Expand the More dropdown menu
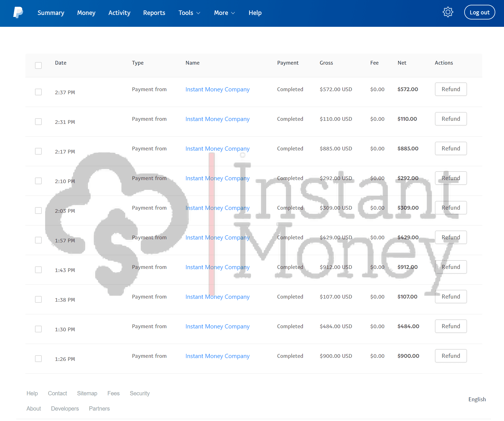Image resolution: width=504 pixels, height=421 pixels. coord(225,13)
